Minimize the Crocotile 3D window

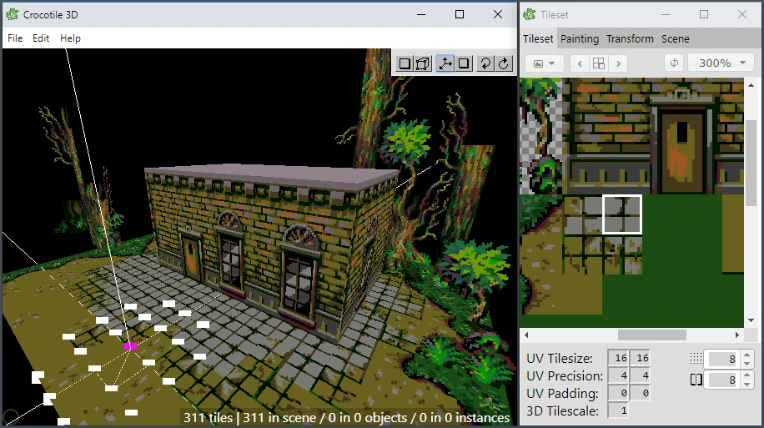pos(421,14)
